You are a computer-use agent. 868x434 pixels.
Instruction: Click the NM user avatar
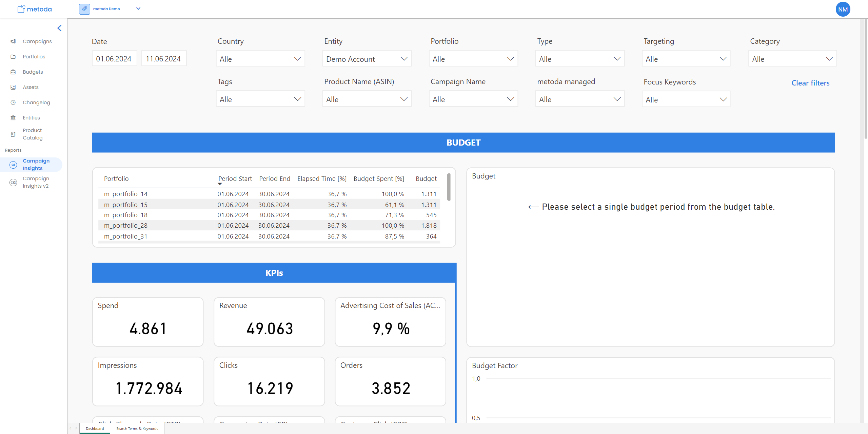[843, 10]
